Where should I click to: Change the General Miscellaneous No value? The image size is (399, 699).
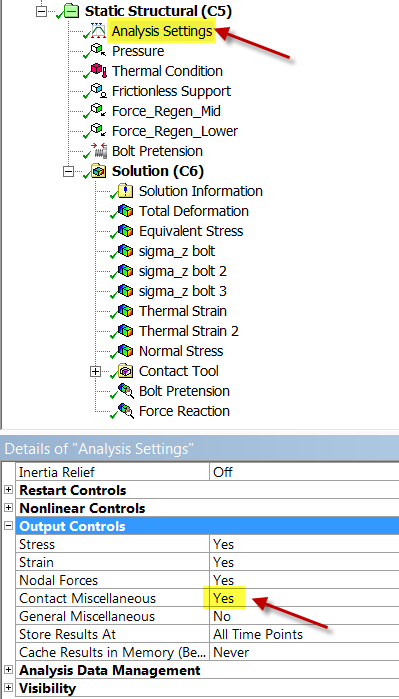pos(304,616)
